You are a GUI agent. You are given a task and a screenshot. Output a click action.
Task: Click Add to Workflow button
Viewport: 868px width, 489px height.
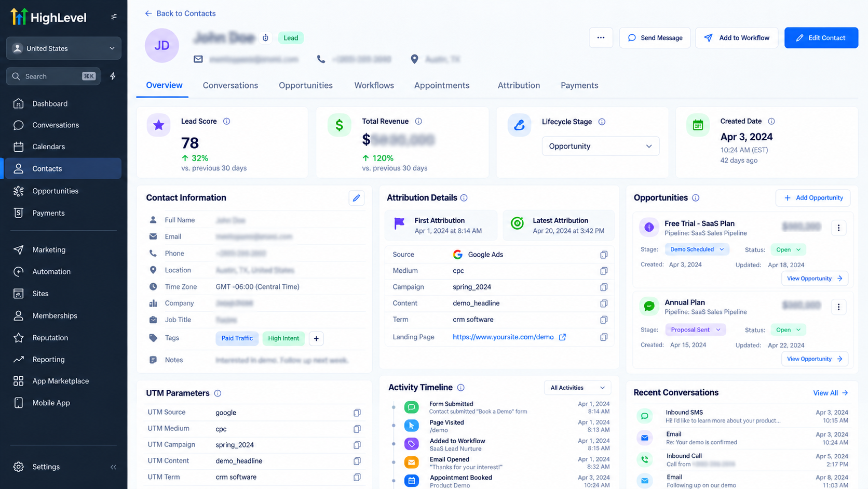[736, 37]
